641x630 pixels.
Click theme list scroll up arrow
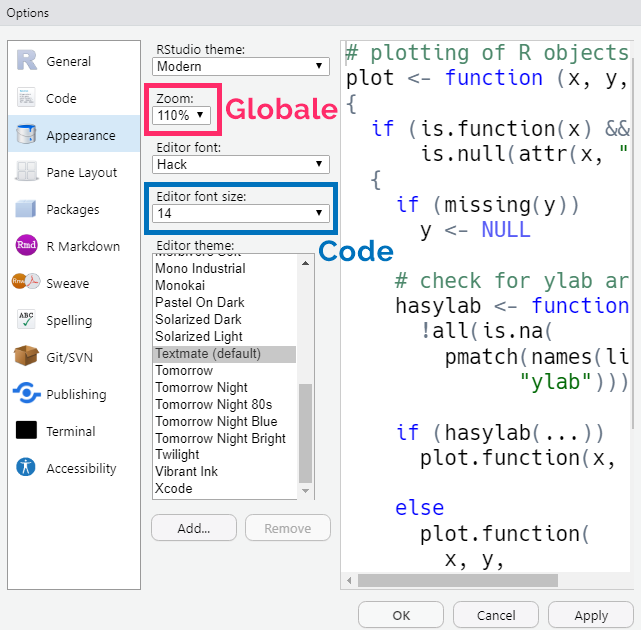click(305, 263)
